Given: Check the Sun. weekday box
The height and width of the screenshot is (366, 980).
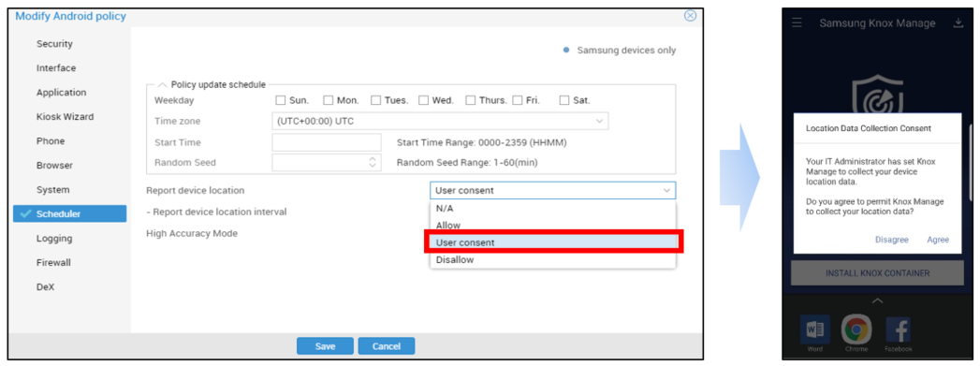Looking at the screenshot, I should point(280,100).
